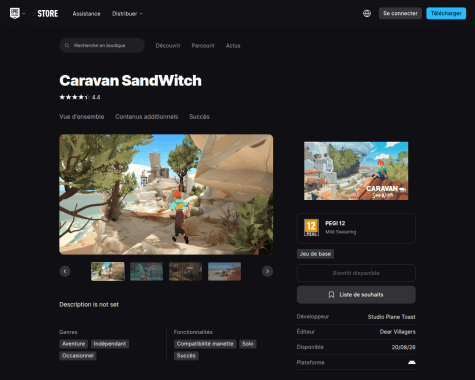Click the Android platform icon
The width and height of the screenshot is (475, 380).
[x=412, y=362]
